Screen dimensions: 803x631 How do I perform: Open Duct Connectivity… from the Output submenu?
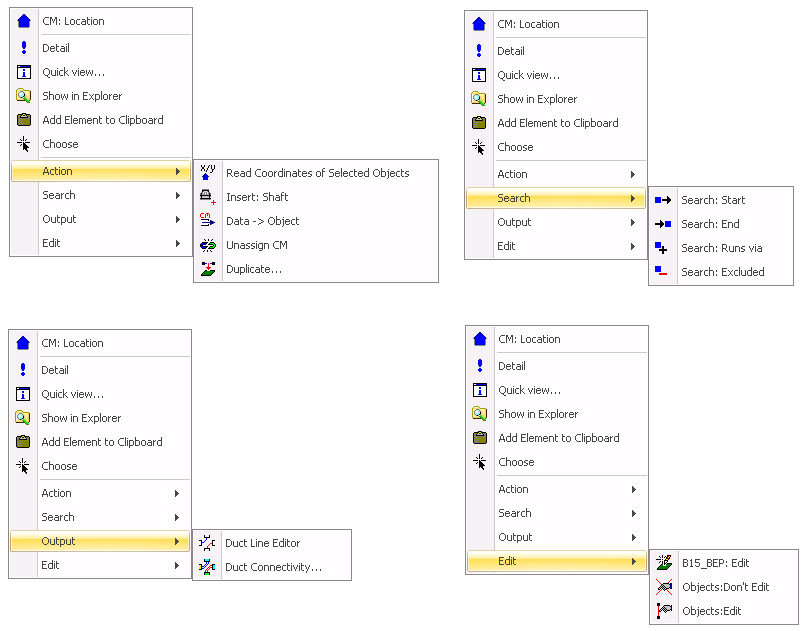tap(273, 567)
